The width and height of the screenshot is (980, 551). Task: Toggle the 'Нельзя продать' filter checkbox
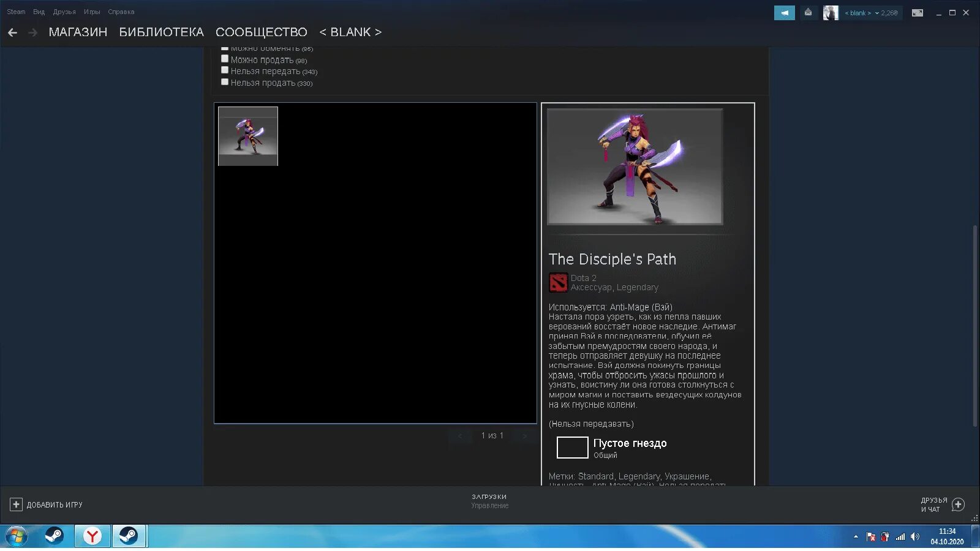(x=225, y=82)
